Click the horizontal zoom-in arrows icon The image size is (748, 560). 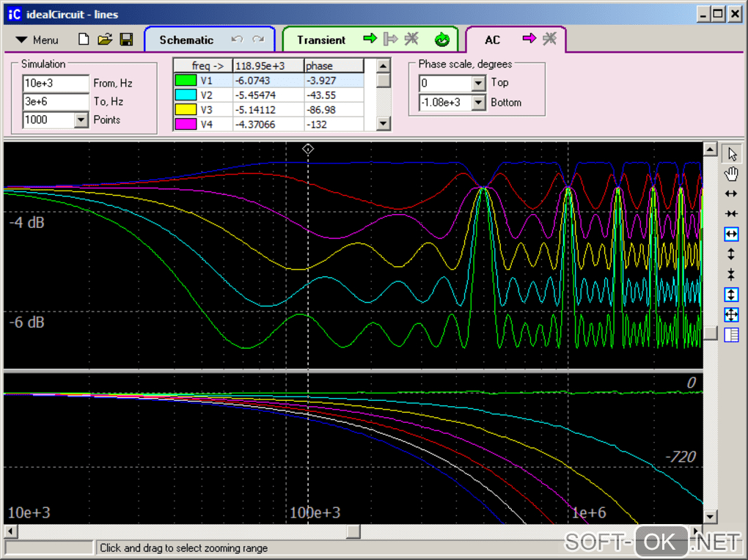tap(731, 194)
